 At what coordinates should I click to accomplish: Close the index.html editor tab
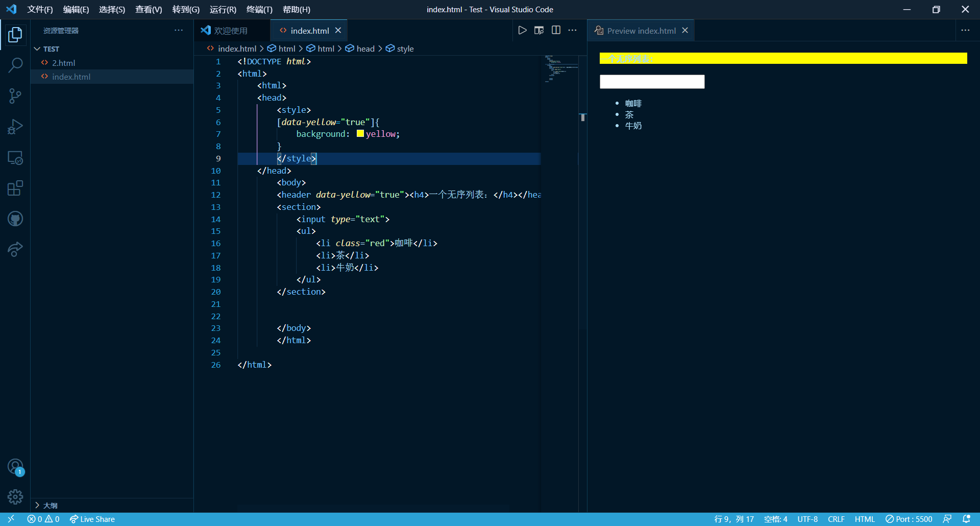click(x=338, y=31)
